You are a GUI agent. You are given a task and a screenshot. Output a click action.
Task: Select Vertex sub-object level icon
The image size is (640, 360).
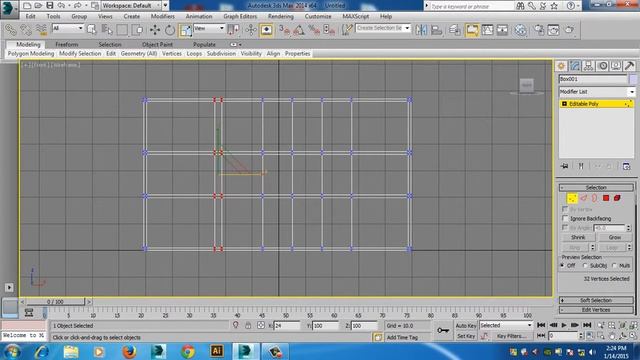tap(572, 198)
